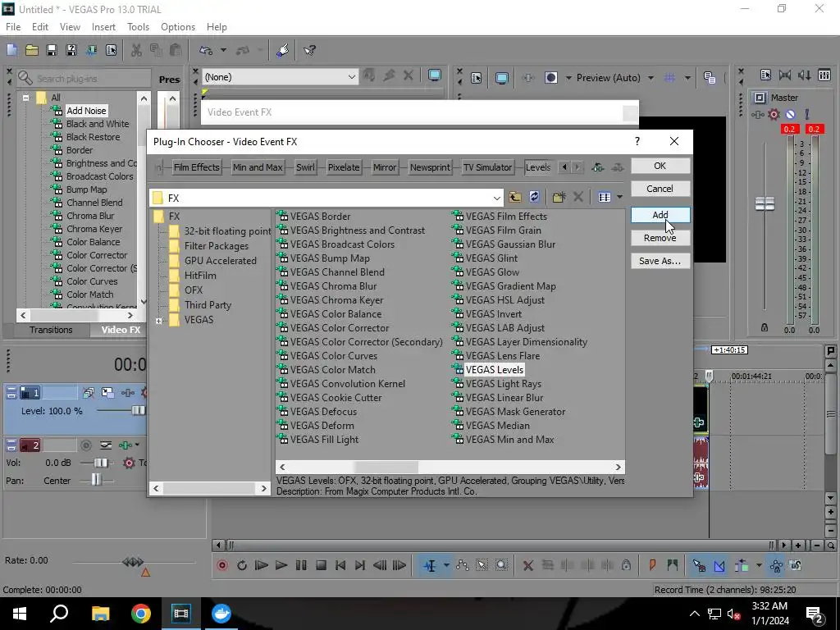Select the Envelope Edit tool icon
Viewport: 840px width, 630px height.
click(x=463, y=565)
